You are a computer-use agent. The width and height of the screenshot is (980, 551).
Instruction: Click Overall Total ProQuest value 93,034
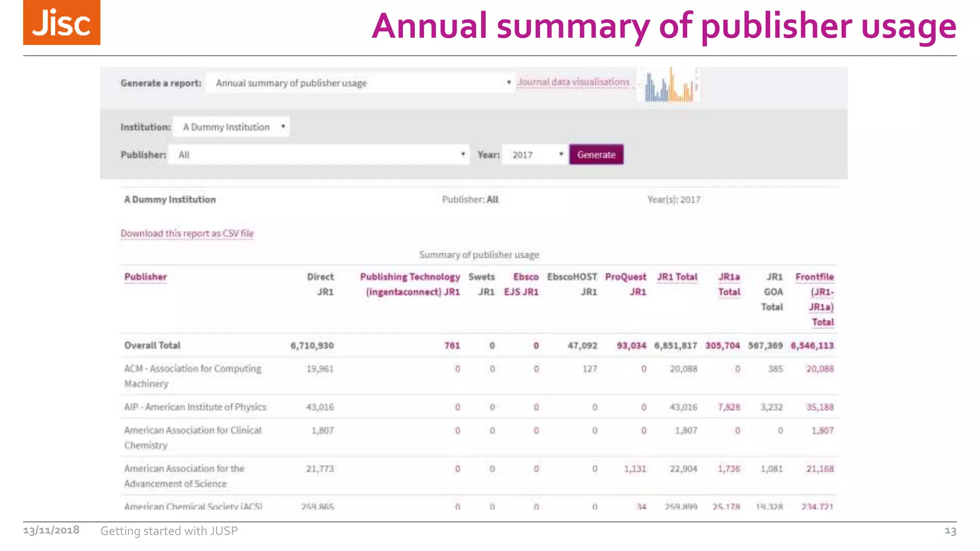[x=632, y=345]
